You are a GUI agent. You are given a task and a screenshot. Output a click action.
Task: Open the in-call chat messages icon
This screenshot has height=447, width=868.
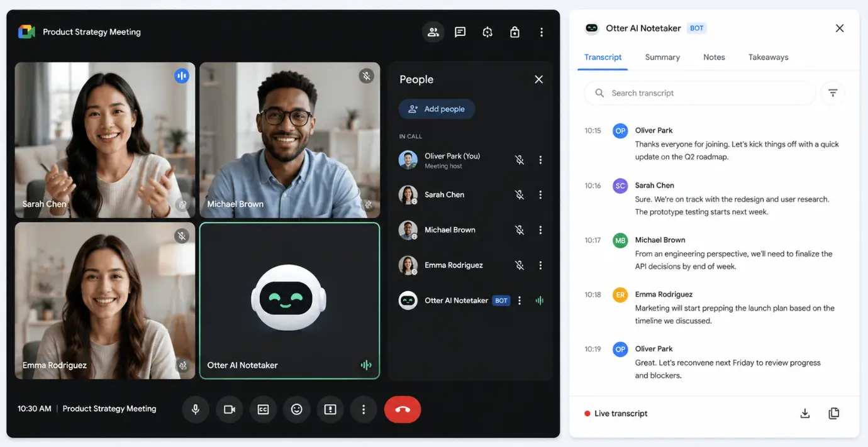pyautogui.click(x=460, y=32)
